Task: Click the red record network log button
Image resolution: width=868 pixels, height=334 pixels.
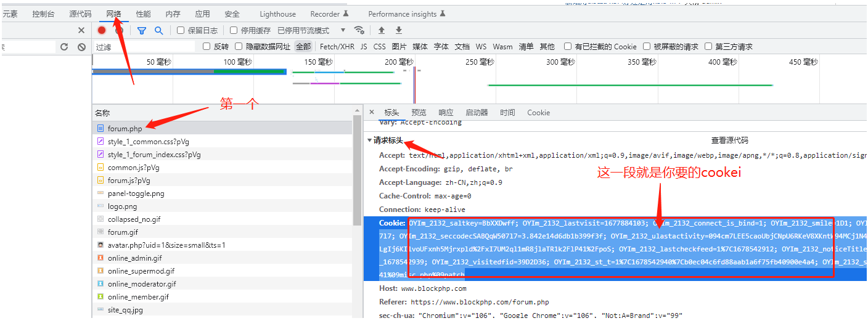Action: pos(102,30)
